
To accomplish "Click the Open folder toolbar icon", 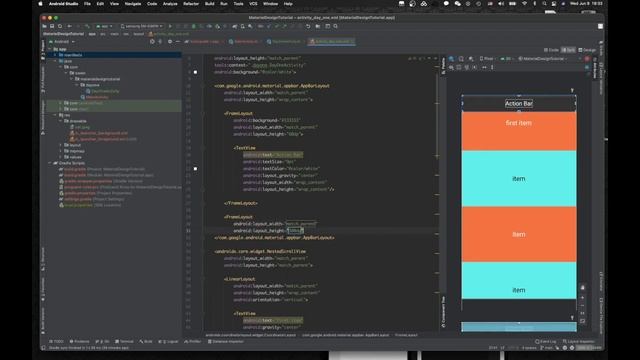I will pyautogui.click(x=44, y=26).
